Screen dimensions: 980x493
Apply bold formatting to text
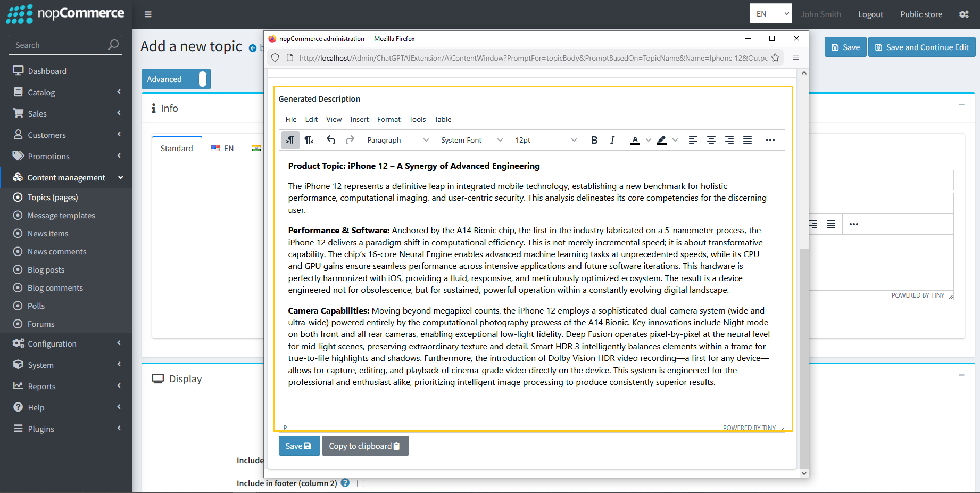(x=594, y=140)
